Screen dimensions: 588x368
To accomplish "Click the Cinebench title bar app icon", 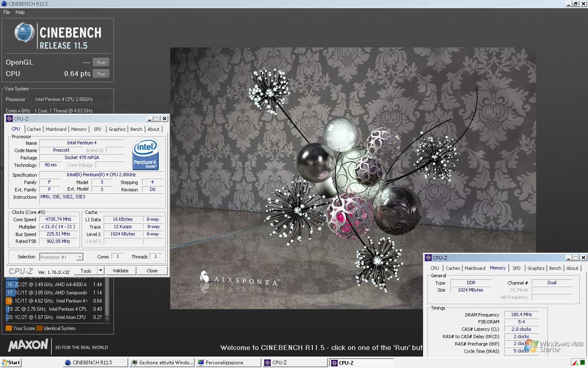I will point(4,4).
